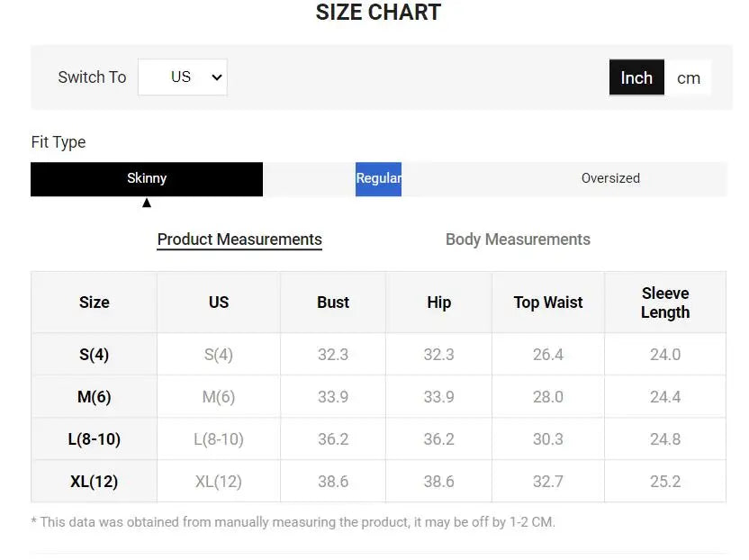
Task: Click the Size column header
Action: coord(94,303)
